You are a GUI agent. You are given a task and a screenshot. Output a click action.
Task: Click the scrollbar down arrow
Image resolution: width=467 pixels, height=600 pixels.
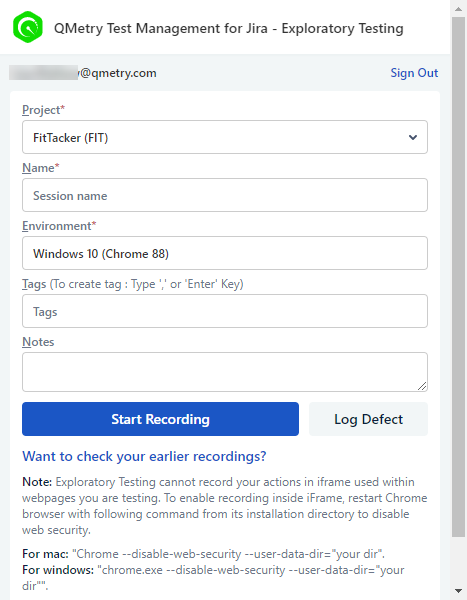point(458,591)
